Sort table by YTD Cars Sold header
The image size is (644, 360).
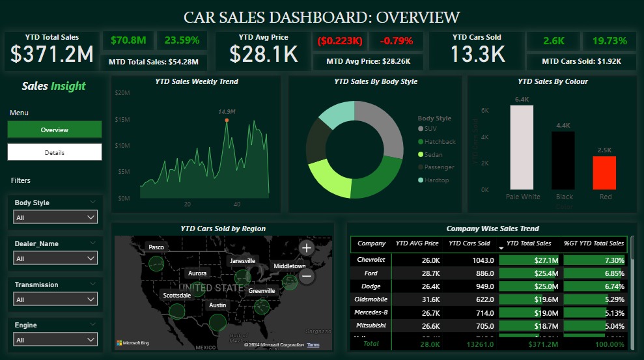[x=469, y=243]
